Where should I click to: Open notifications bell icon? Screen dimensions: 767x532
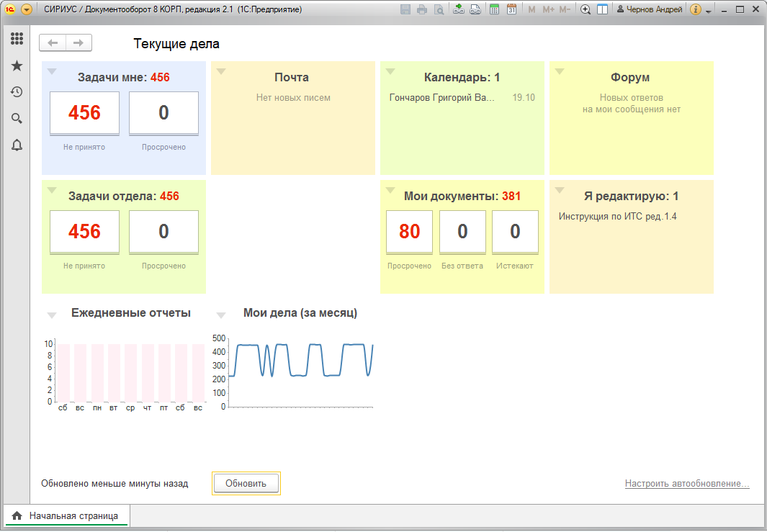tap(17, 145)
